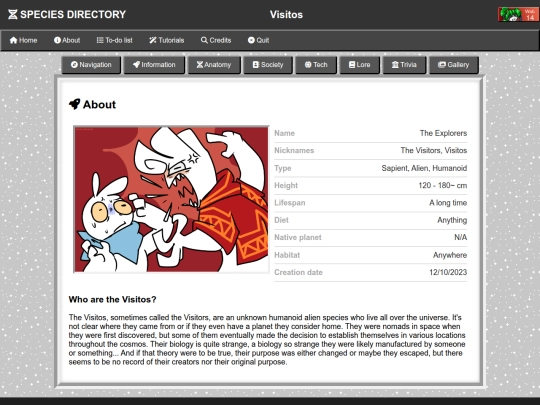The height and width of the screenshot is (405, 540).
Task: Click the Visitos description paragraph
Action: click(267, 340)
